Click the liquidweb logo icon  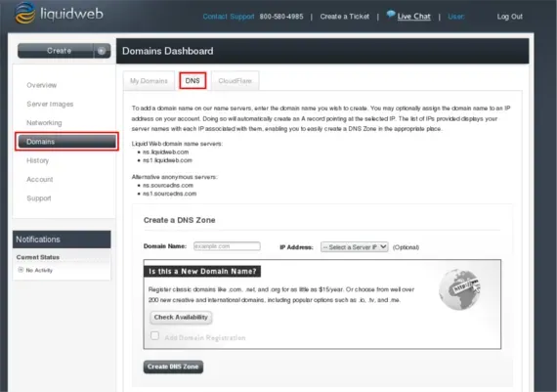pyautogui.click(x=24, y=13)
